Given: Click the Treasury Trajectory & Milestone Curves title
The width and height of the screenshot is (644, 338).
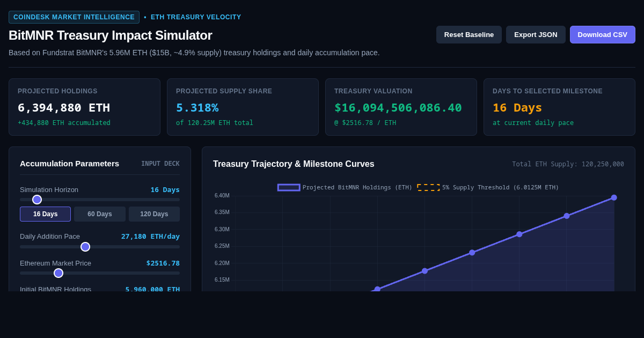Looking at the screenshot, I should pyautogui.click(x=294, y=164).
